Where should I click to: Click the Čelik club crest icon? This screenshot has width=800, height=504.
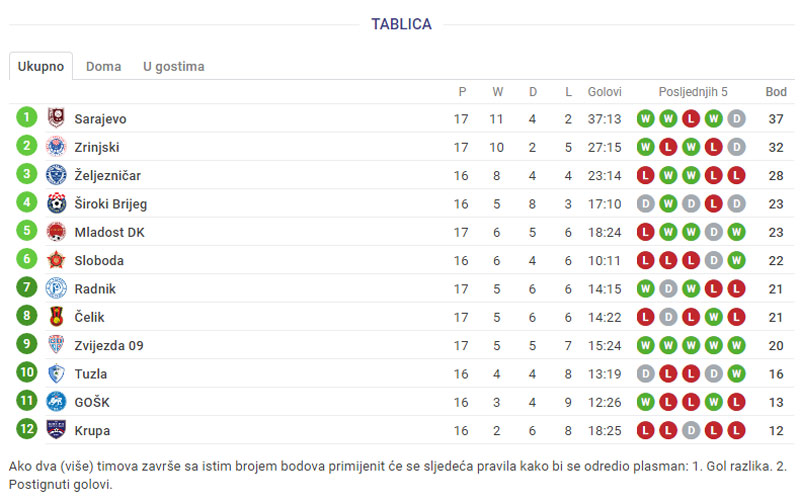coord(56,316)
